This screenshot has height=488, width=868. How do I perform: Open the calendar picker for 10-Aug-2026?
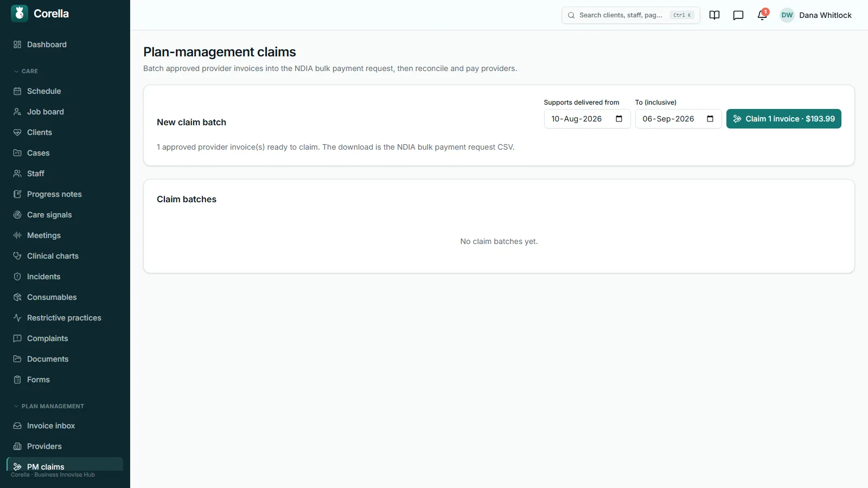[619, 119]
